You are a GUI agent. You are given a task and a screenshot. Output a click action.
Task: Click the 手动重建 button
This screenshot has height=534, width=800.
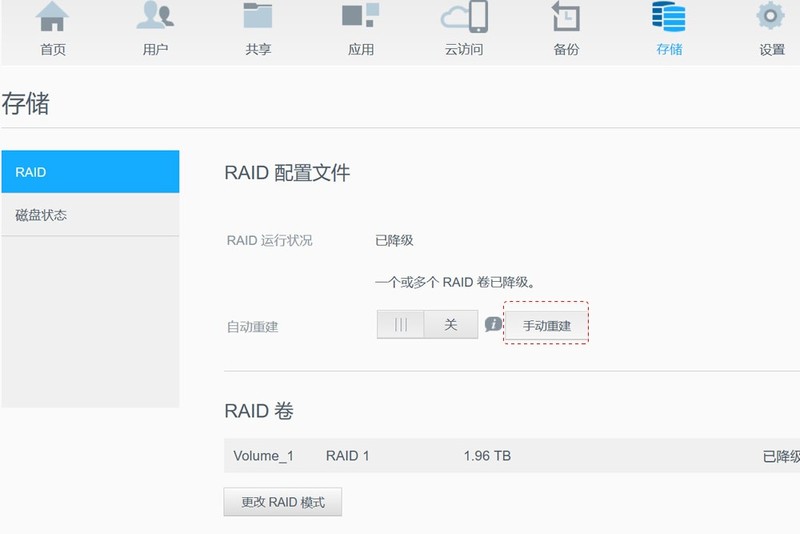[546, 325]
